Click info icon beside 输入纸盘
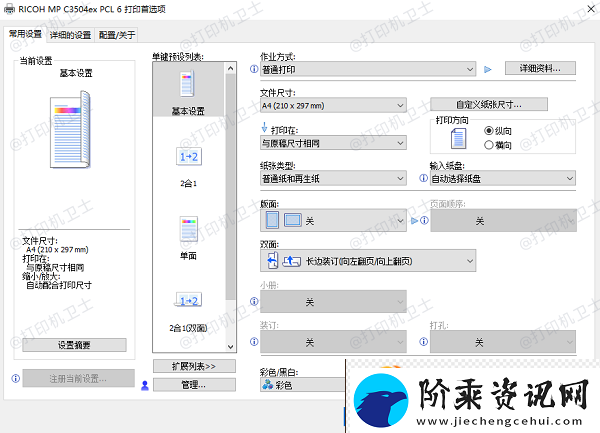 point(423,178)
